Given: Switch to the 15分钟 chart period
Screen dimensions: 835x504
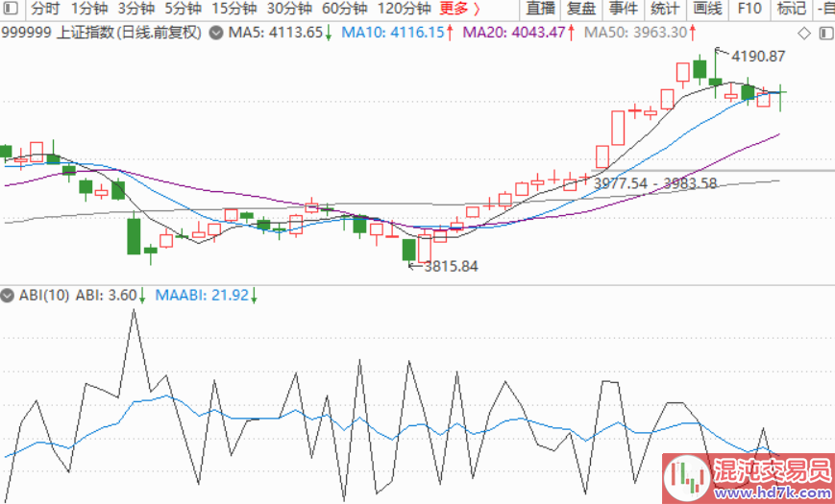Looking at the screenshot, I should 233,10.
